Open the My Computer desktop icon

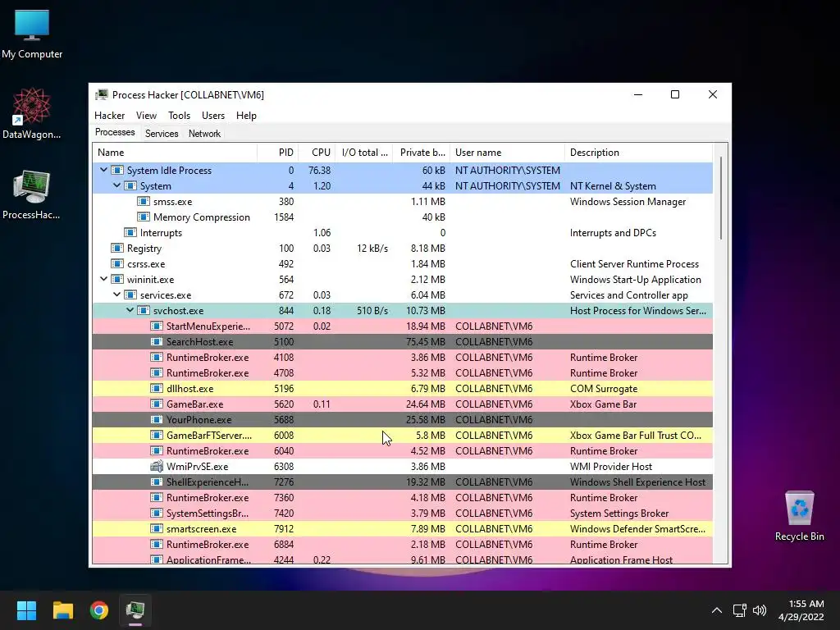[x=32, y=33]
